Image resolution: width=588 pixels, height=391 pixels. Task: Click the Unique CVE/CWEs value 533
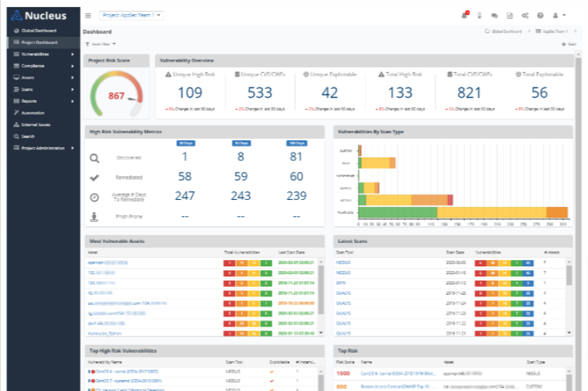coord(260,93)
